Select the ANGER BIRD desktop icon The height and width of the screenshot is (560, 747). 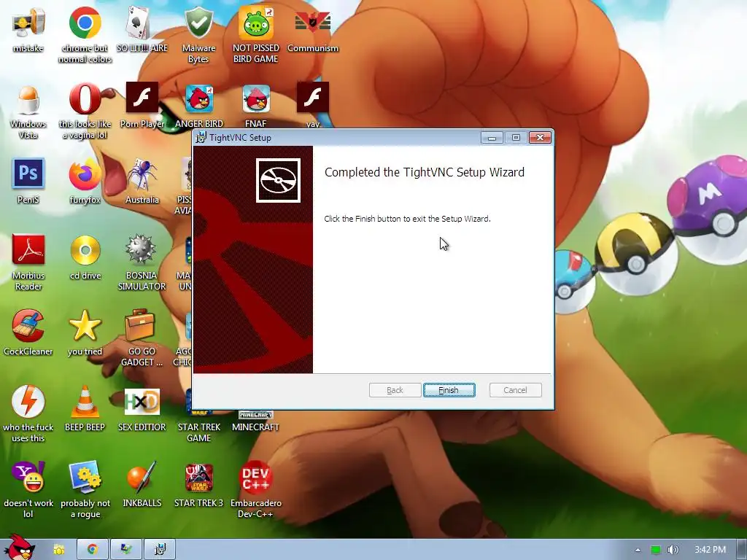tap(198, 106)
